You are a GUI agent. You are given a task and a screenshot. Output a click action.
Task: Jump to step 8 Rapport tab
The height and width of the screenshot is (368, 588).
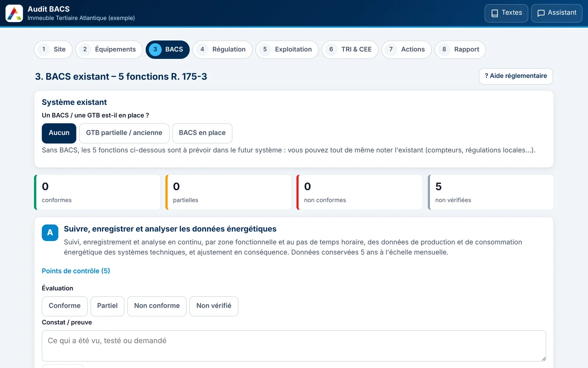[x=460, y=50]
